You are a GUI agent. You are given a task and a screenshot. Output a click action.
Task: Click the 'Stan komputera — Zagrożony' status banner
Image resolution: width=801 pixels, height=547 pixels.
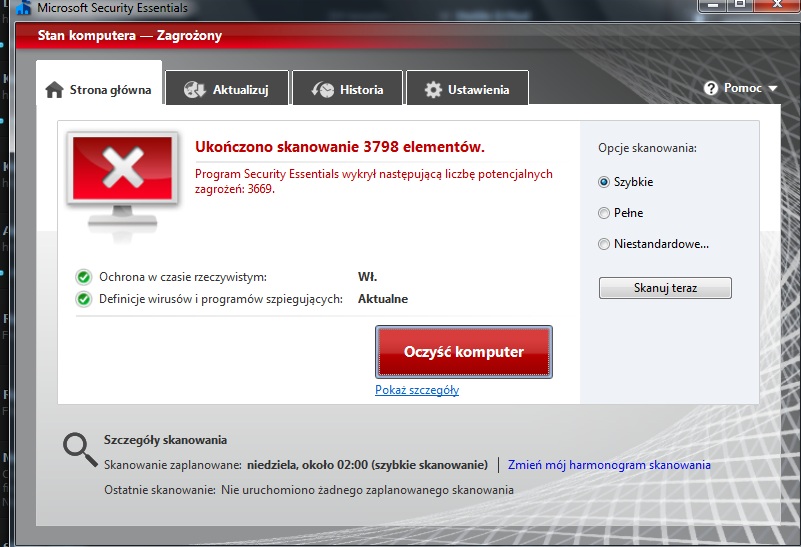(130, 36)
